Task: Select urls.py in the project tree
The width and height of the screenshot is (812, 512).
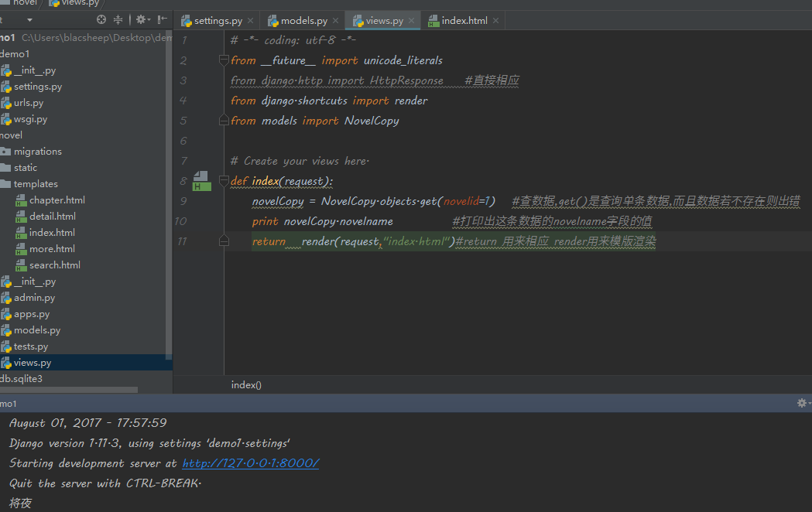Action: pyautogui.click(x=29, y=103)
